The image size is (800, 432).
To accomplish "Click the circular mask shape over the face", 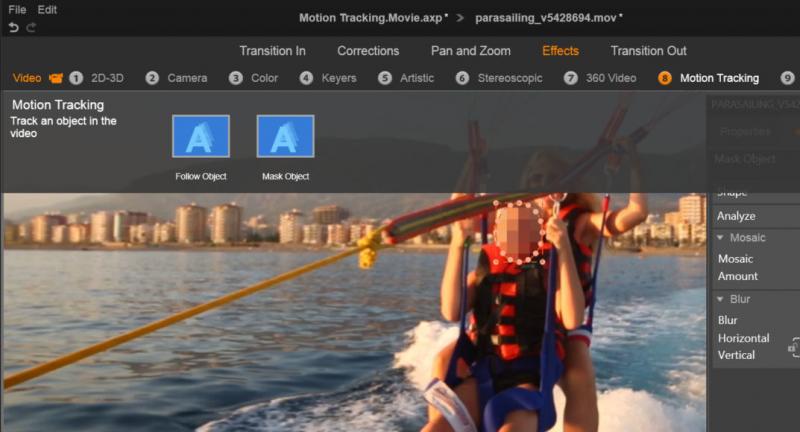I will click(519, 233).
